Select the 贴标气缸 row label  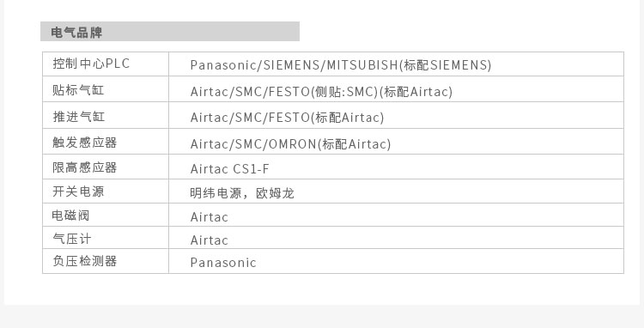click(78, 90)
